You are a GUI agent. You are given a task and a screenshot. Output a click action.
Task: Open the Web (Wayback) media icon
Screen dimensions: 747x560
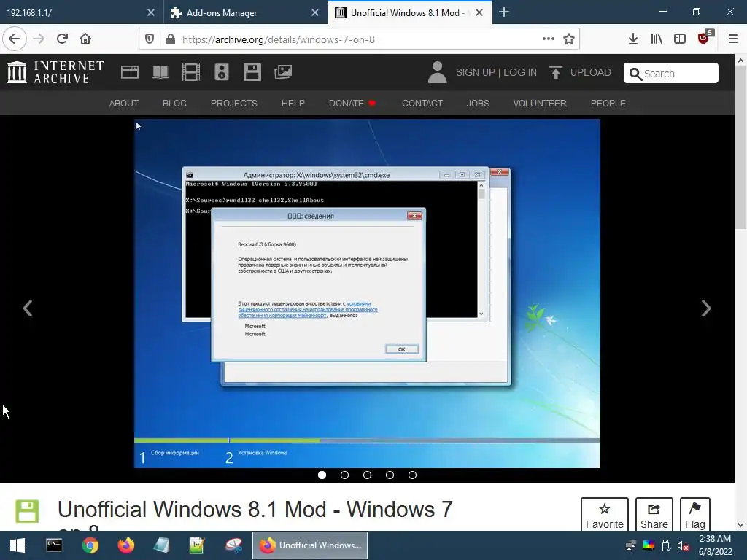[130, 72]
